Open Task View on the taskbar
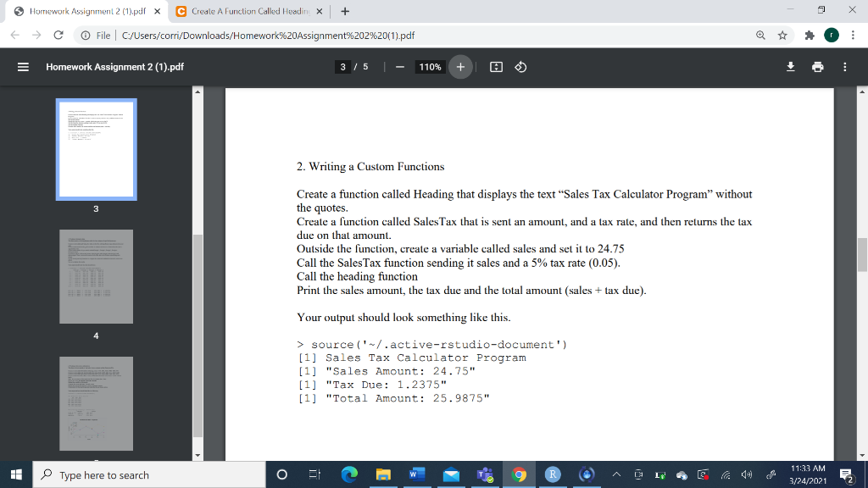 (x=314, y=474)
